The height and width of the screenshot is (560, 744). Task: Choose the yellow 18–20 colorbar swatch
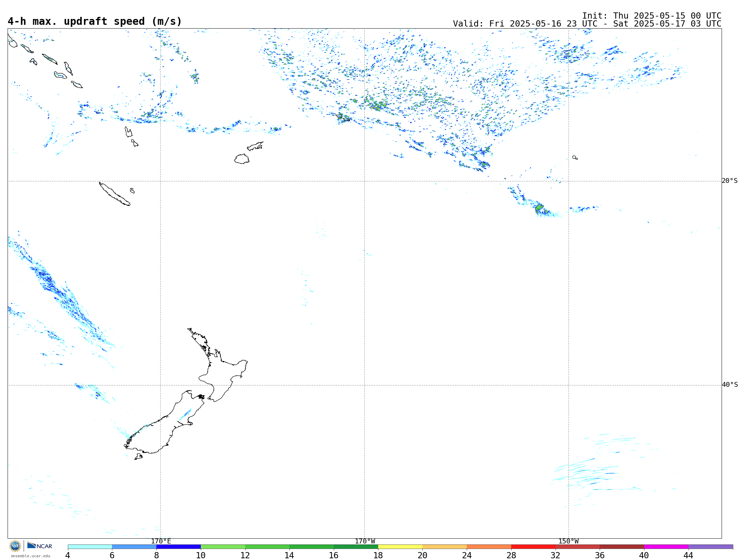tap(400, 547)
